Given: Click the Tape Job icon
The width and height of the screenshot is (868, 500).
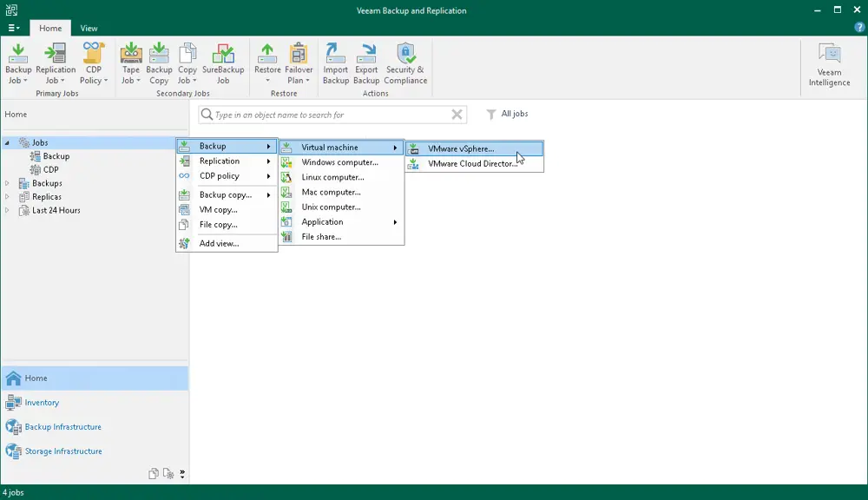Looking at the screenshot, I should click(130, 62).
